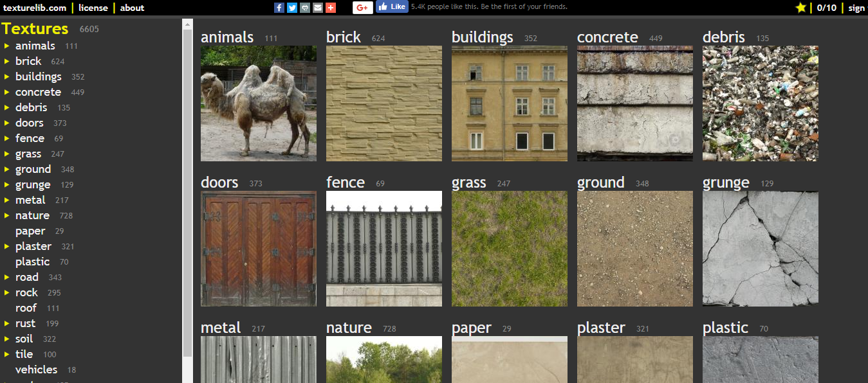Expand the brick category arrow

click(x=6, y=61)
